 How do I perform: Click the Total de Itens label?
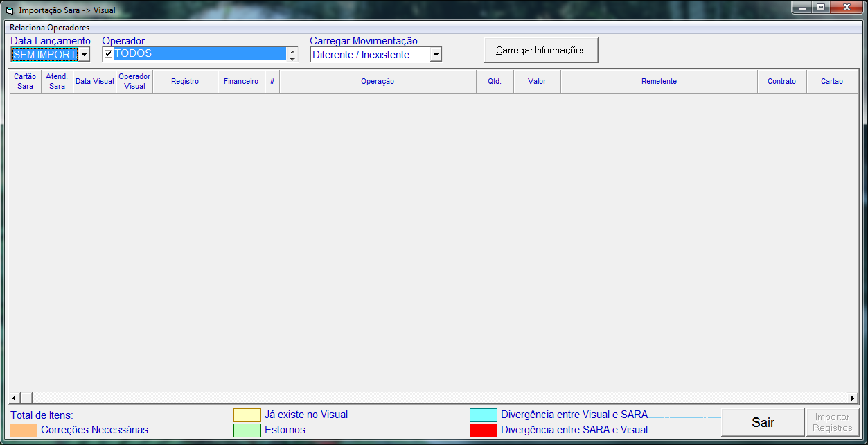(x=42, y=415)
